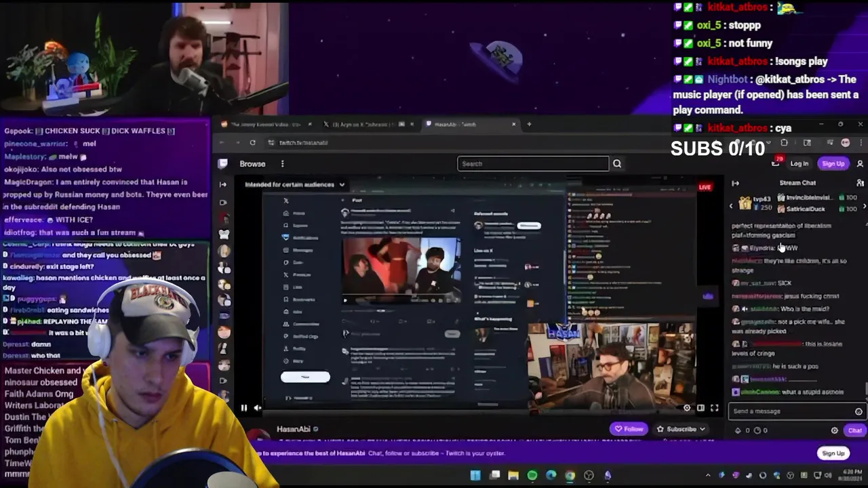Open the chat community users icon
The image size is (868, 488).
point(860,183)
